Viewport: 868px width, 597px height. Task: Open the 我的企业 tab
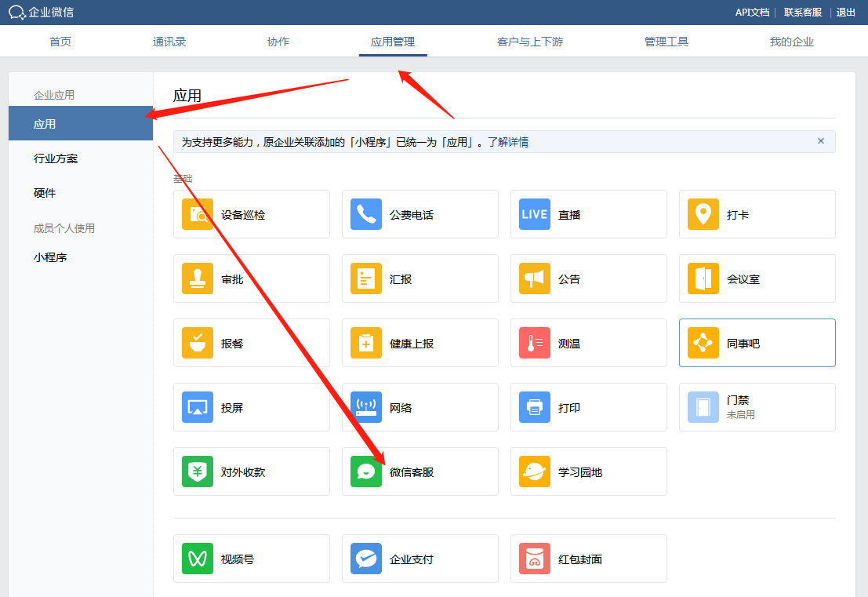(792, 42)
